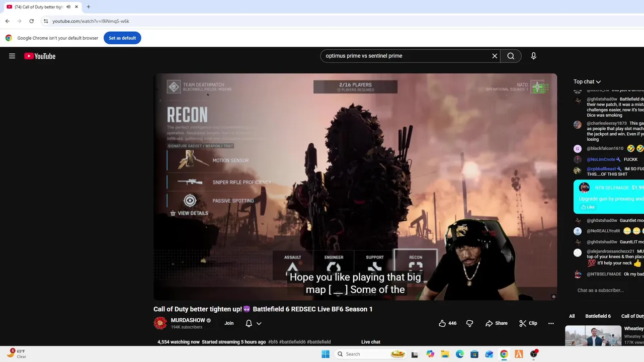Screen dimensions: 644x362
Task: Clear the search box with X
Action: tap(495, 56)
